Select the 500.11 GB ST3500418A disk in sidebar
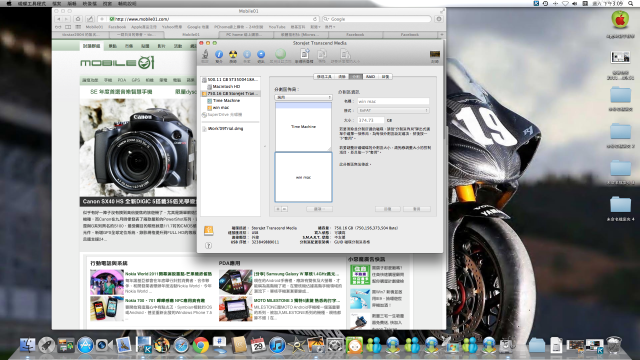640x360 pixels. (231, 80)
